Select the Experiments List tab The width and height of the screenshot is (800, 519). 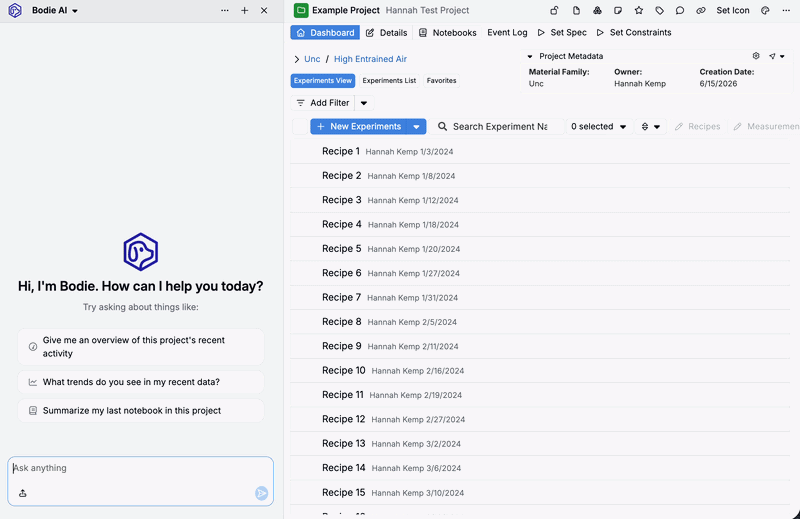pos(389,81)
